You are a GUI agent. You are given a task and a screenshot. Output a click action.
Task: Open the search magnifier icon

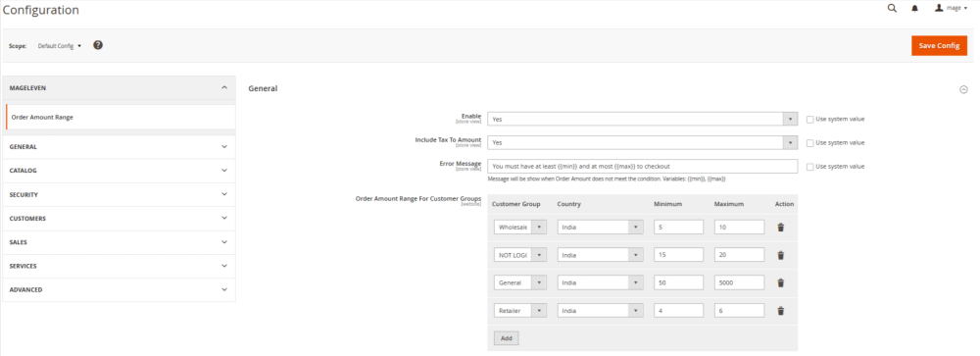[892, 9]
